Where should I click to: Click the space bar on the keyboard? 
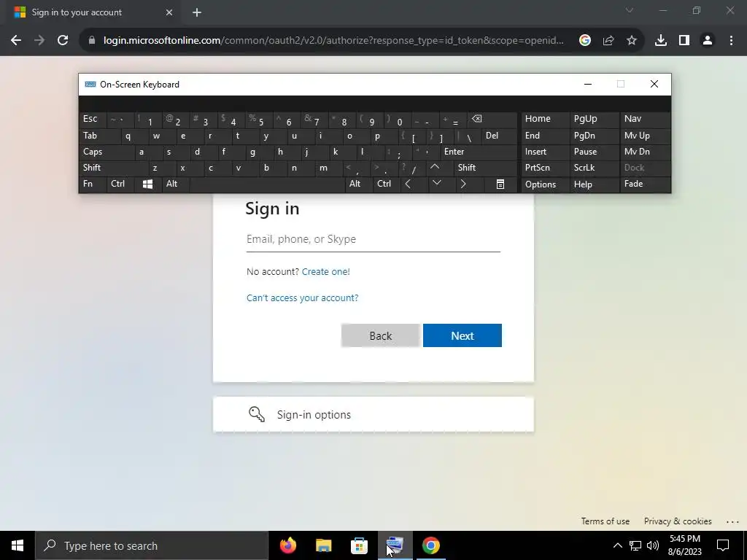[x=267, y=184]
